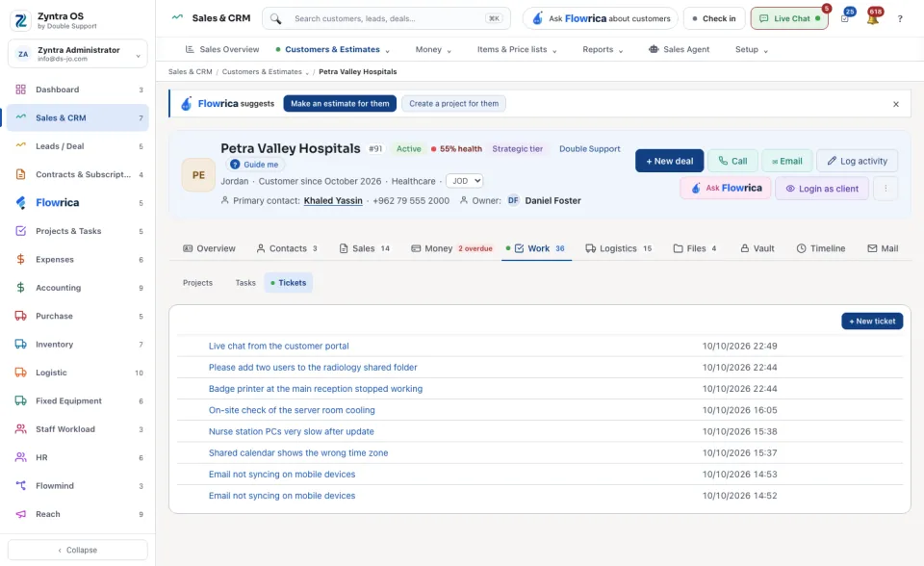Click the search magnifier icon

[276, 19]
